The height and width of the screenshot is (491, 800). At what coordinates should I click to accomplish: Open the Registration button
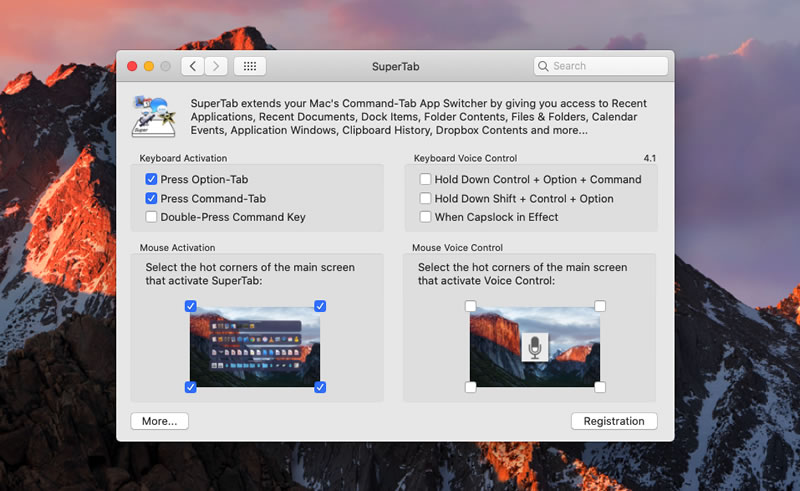[614, 421]
